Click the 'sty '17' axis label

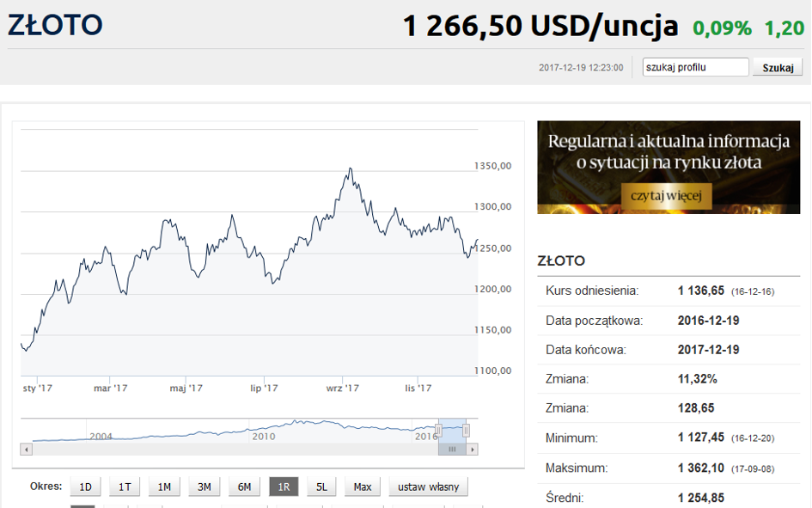[x=37, y=388]
